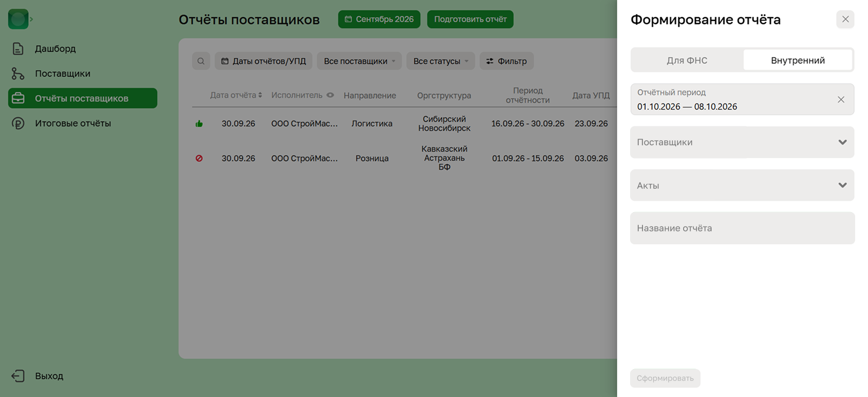Expand the Акты dropdown
Viewport: 868px width, 397px height.
pyautogui.click(x=742, y=185)
